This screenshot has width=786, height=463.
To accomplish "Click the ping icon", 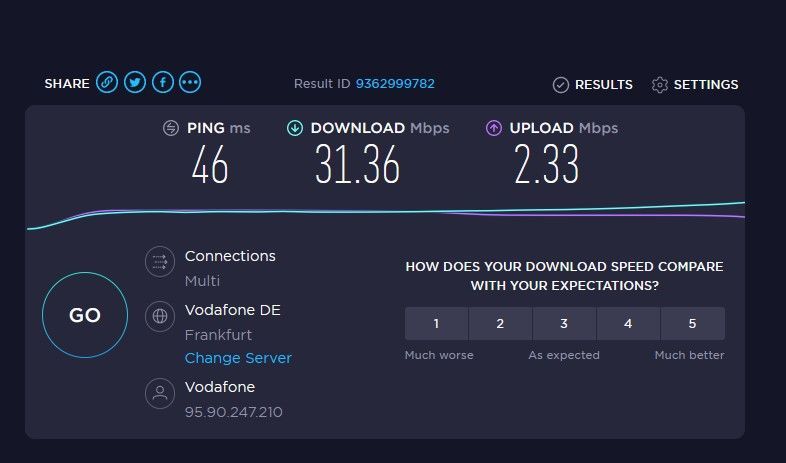I will (171, 128).
